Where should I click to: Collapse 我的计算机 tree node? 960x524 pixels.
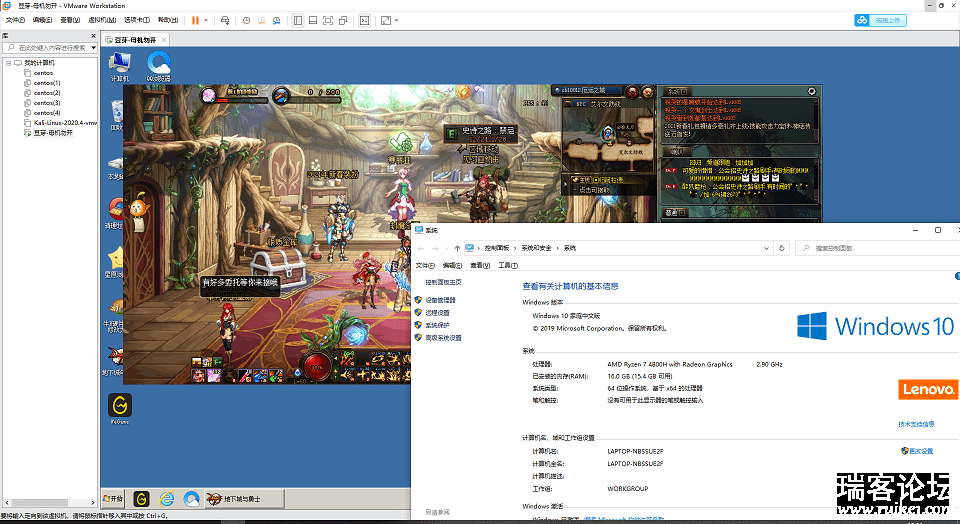9,63
